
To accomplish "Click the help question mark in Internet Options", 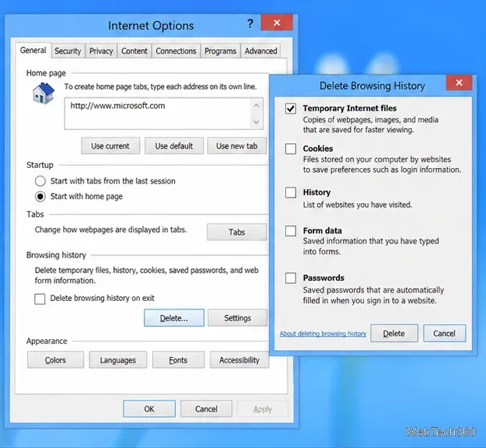I will [250, 23].
